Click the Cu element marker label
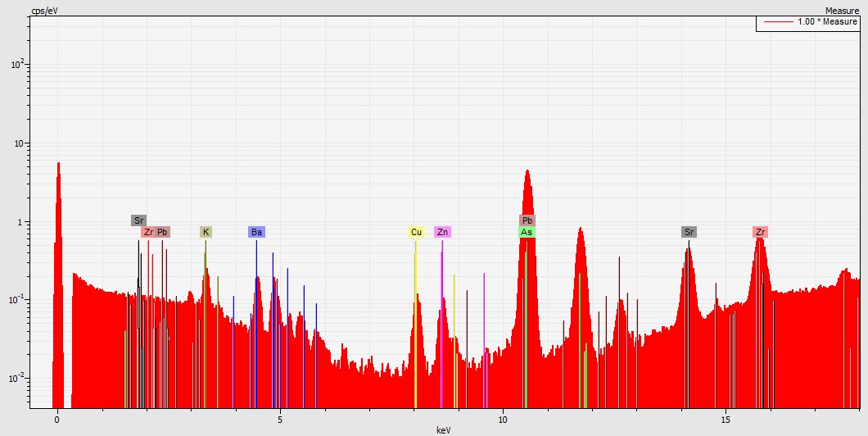Screen dimensions: 868x436 pyautogui.click(x=416, y=232)
